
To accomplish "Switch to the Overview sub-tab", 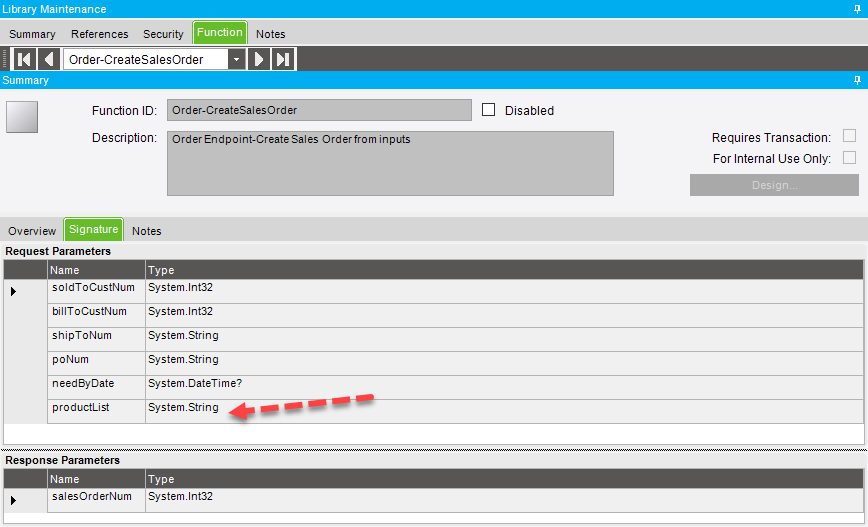I will [32, 231].
